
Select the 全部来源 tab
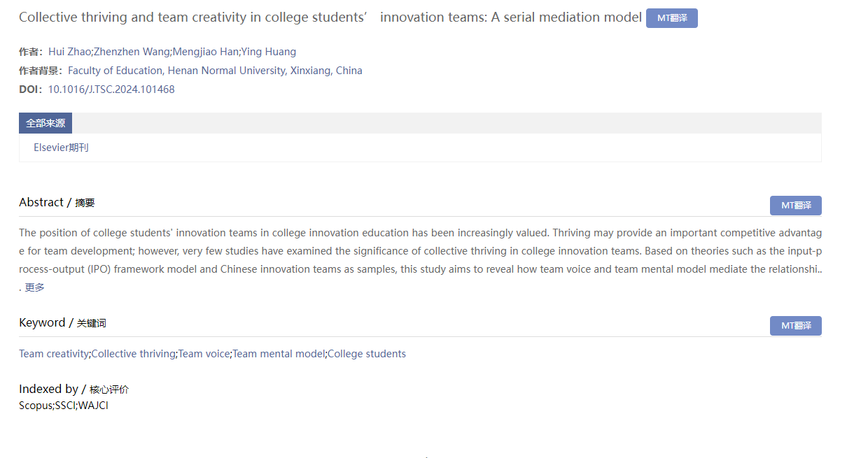click(45, 123)
